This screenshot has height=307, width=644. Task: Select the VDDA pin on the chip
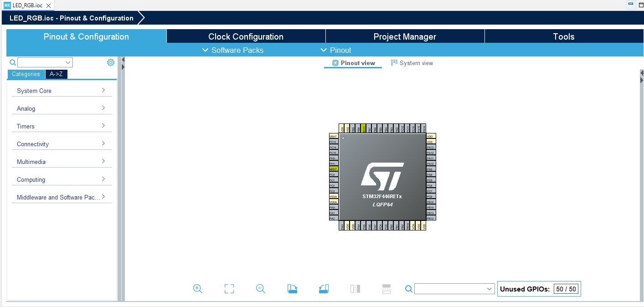[x=334, y=202]
